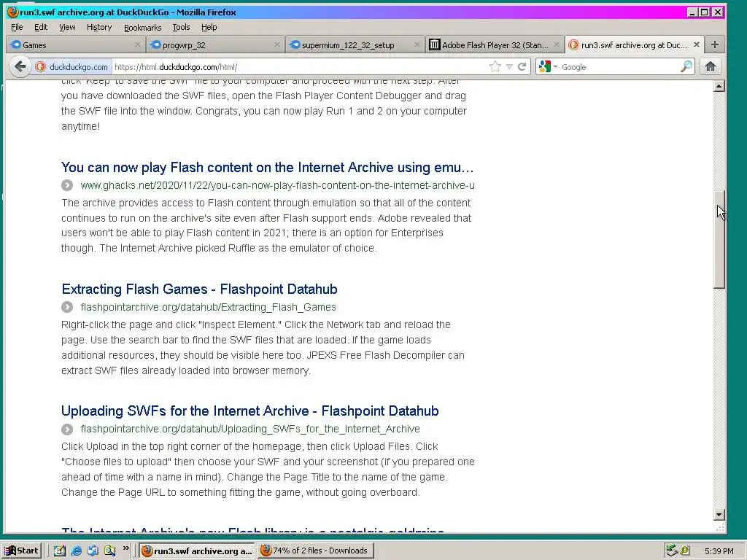Click the scrollbar up arrow
This screenshot has height=560, width=747.
click(719, 86)
